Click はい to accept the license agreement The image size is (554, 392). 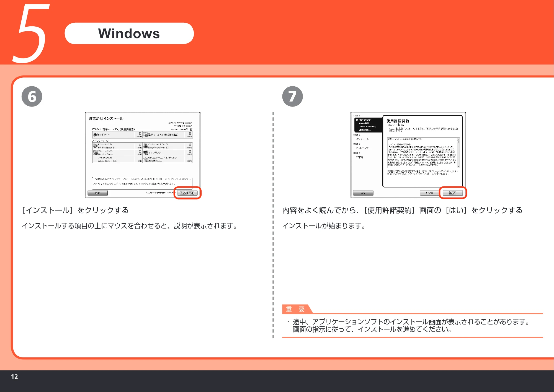click(453, 193)
